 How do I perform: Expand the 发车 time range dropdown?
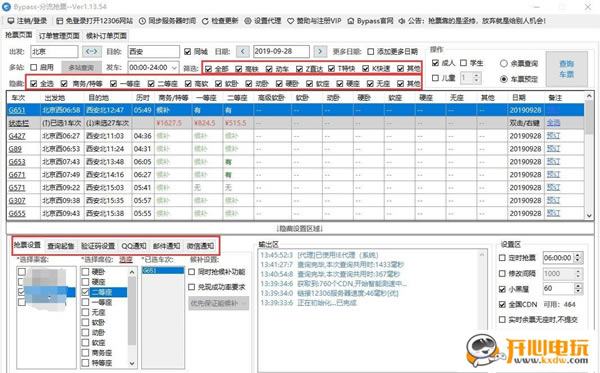pyautogui.click(x=174, y=68)
